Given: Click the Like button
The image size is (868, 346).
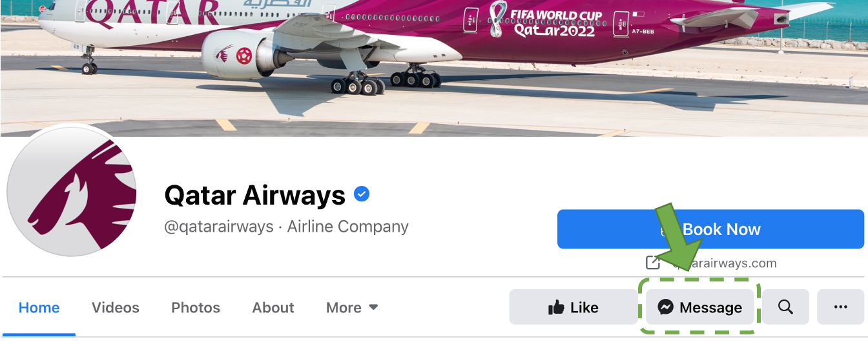Looking at the screenshot, I should click(x=573, y=307).
